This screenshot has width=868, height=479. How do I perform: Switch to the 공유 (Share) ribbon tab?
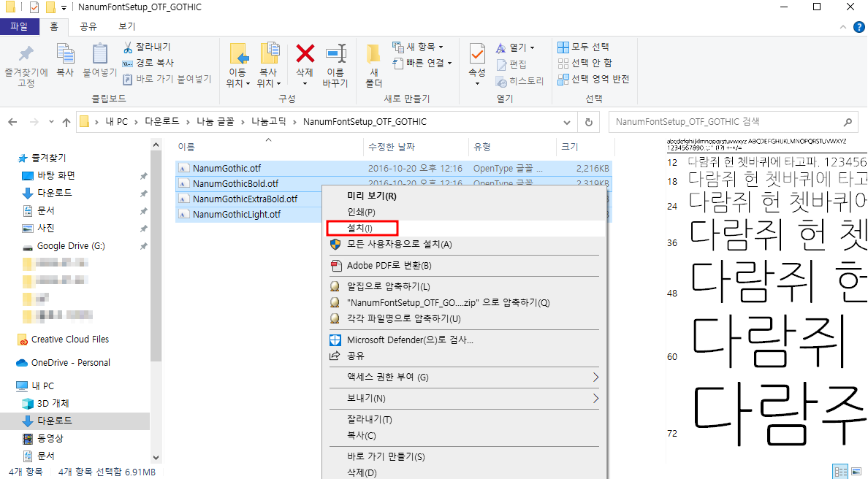click(x=88, y=26)
